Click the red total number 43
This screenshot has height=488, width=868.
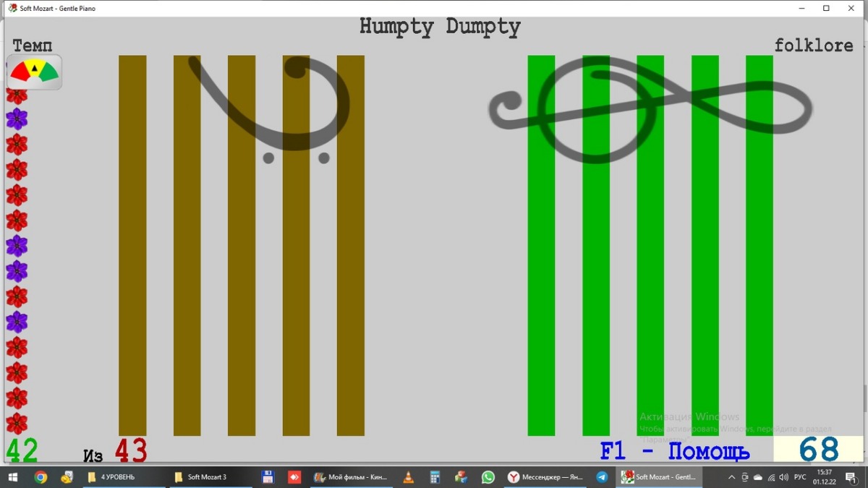131,450
